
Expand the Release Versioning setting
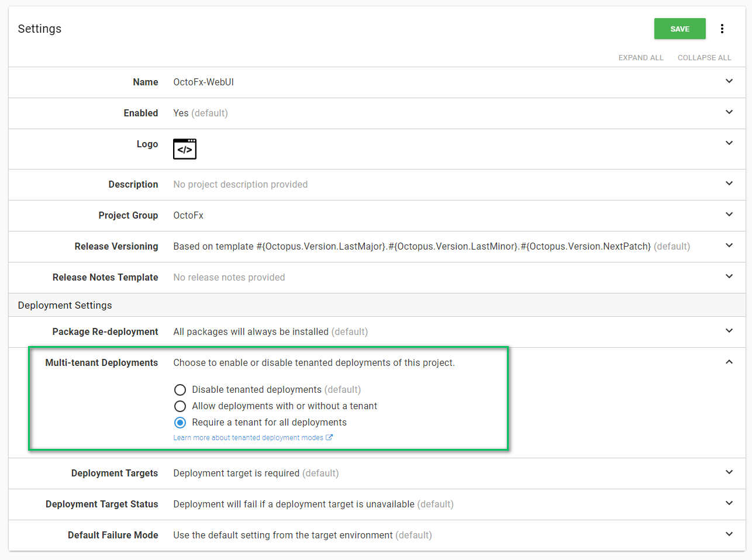coord(729,246)
